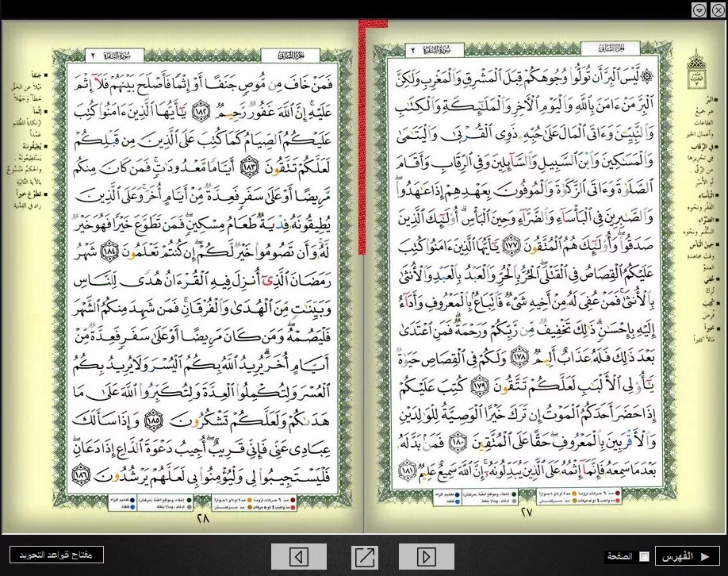Click dark blue dot in page 27 legend
Screen dimensions: 728x576
pyautogui.click(x=458, y=496)
